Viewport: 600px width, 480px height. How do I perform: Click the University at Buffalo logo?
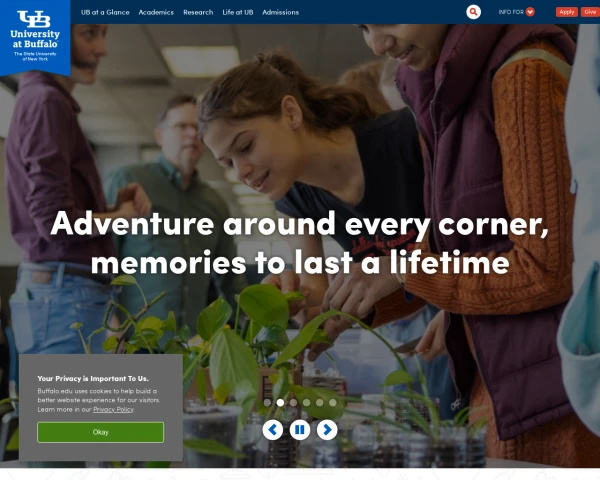(35, 36)
